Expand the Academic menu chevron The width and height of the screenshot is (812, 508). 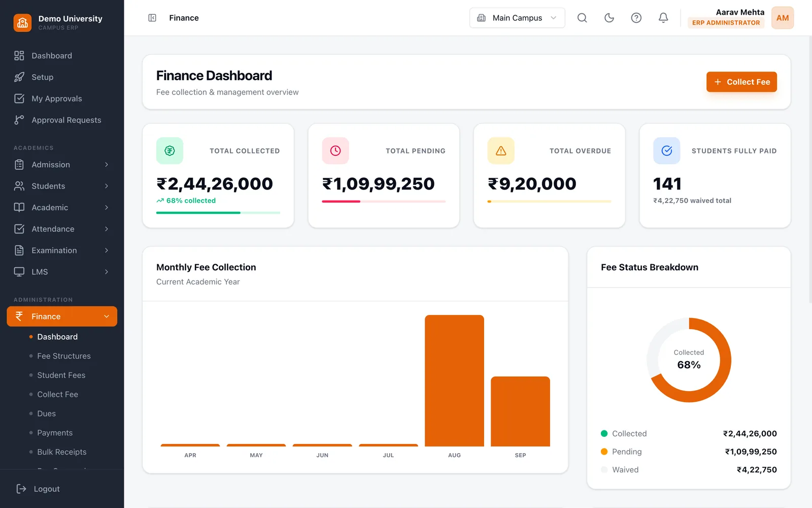coord(107,207)
